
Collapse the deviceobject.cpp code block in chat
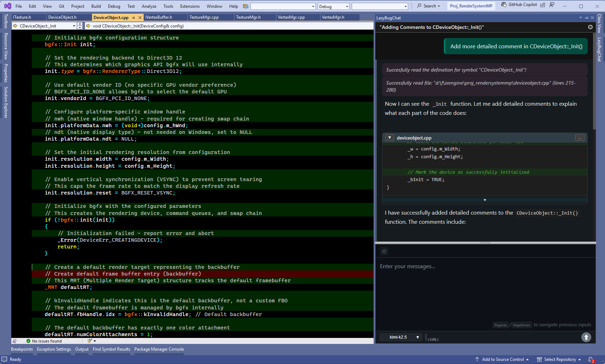pyautogui.click(x=389, y=137)
